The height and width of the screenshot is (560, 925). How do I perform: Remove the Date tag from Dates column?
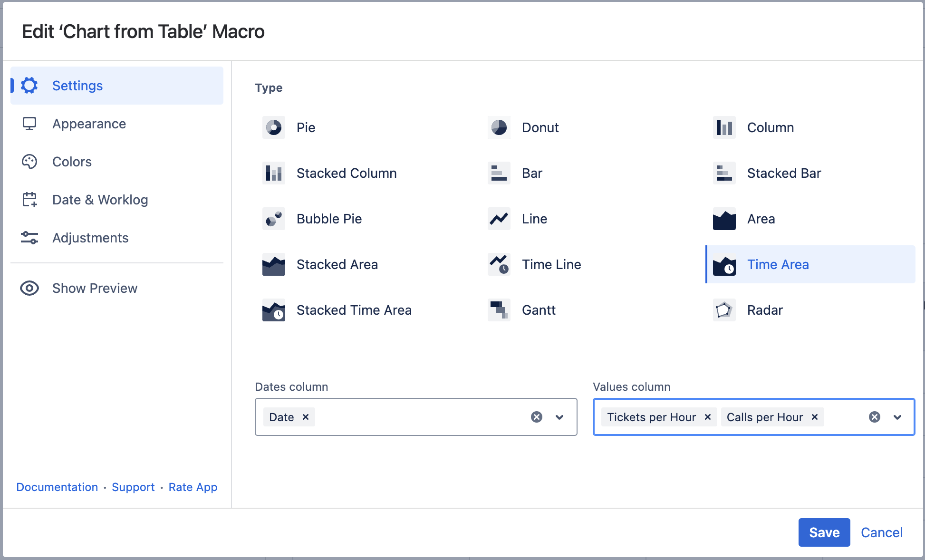(306, 417)
